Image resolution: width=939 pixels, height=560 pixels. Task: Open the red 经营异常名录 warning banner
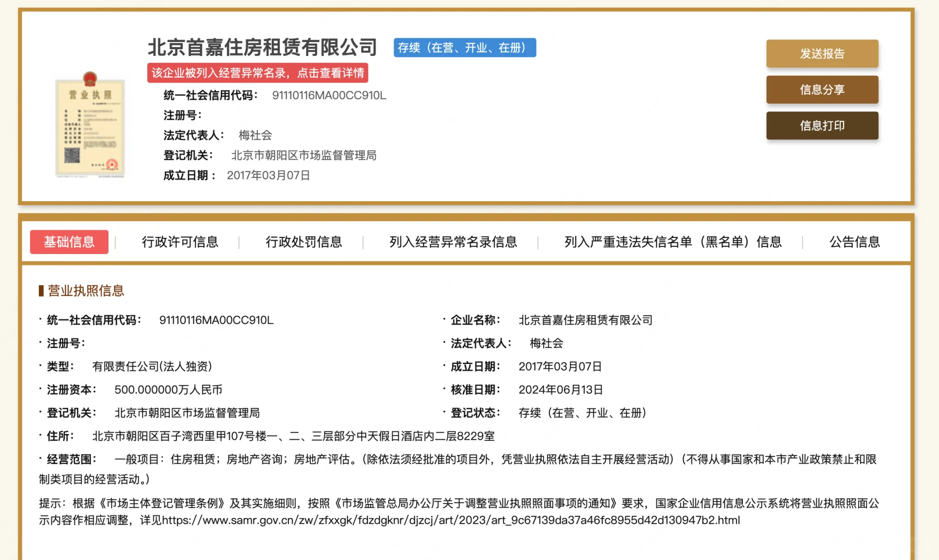pyautogui.click(x=258, y=73)
